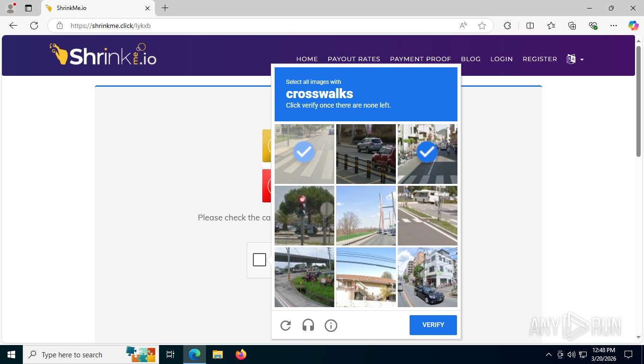Open PAYOUT RATES page

click(x=354, y=59)
